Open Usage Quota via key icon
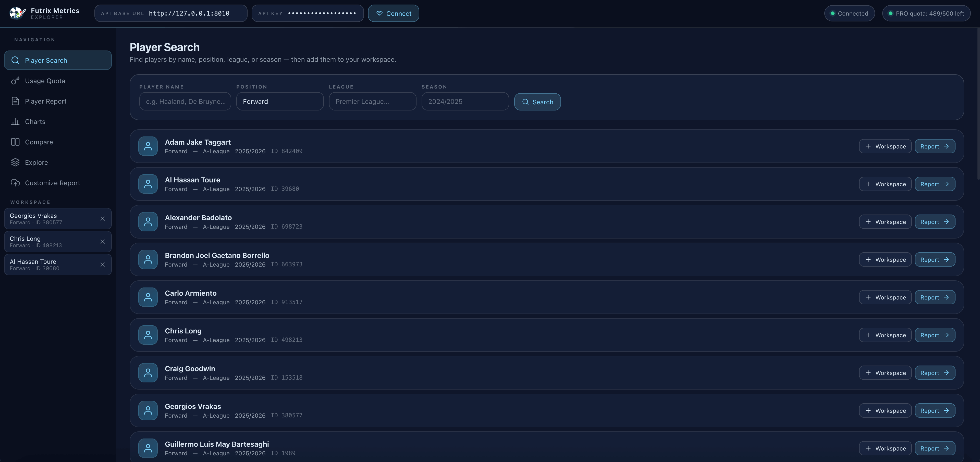Image resolution: width=980 pixels, height=462 pixels. (x=15, y=81)
